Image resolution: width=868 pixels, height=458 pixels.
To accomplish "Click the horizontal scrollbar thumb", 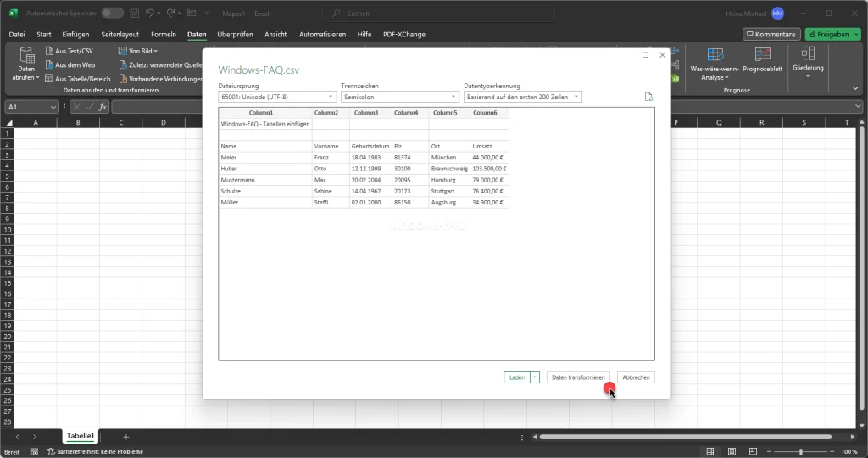I will click(x=686, y=437).
